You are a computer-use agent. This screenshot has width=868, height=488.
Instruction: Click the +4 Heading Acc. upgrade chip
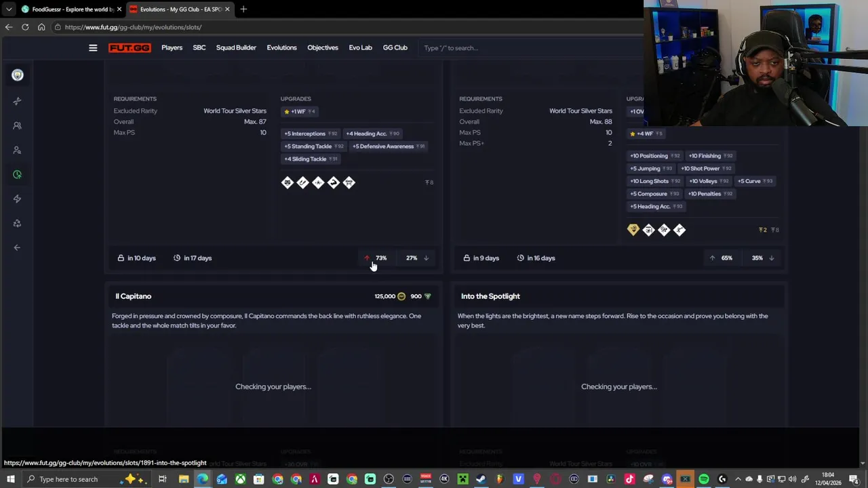click(x=373, y=134)
